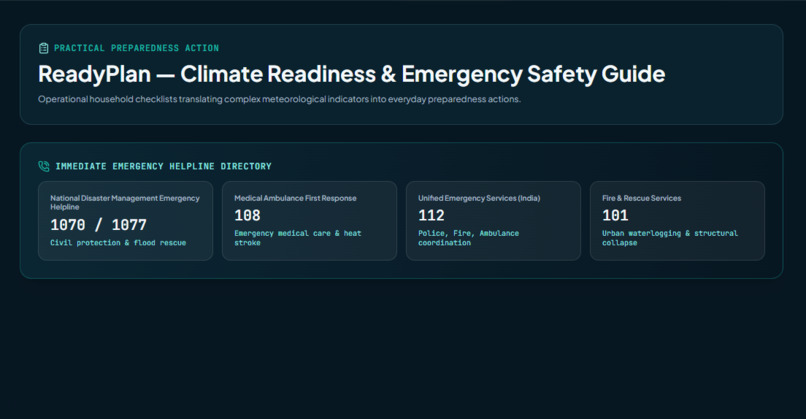Image resolution: width=806 pixels, height=419 pixels.
Task: Click 'Urban waterlogging & structural collapse' text
Action: 670,238
